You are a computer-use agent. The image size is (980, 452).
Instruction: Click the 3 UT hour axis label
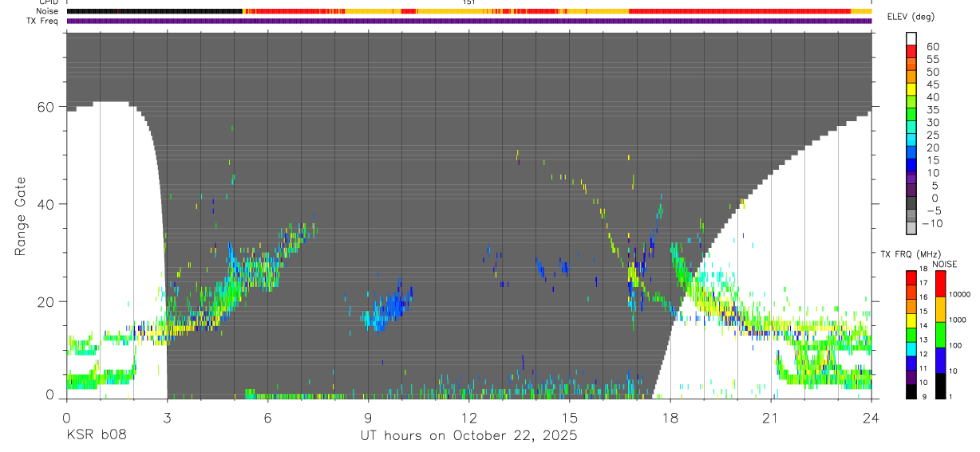coord(167,418)
